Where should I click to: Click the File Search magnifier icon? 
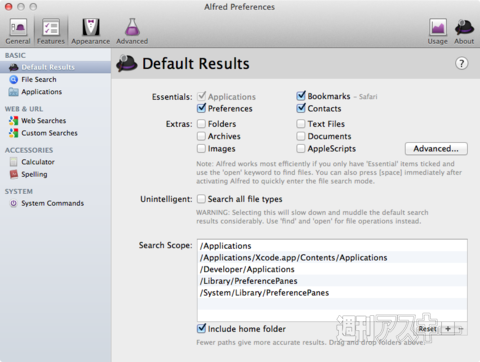14,80
